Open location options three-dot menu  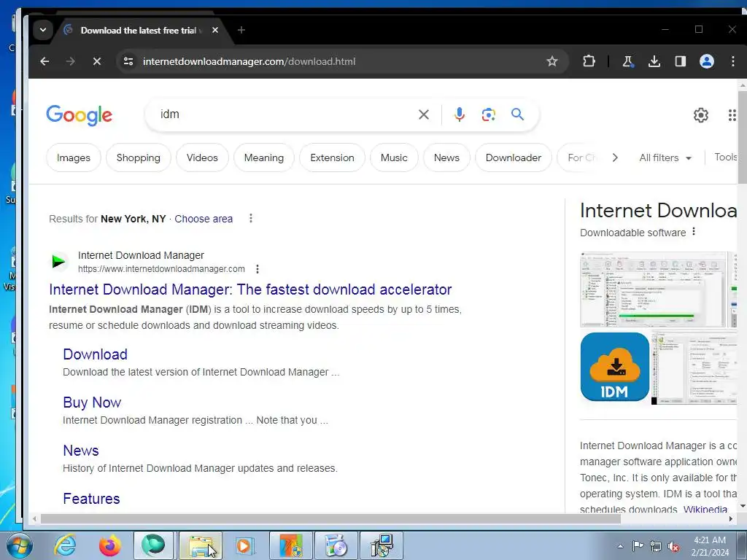[251, 219]
